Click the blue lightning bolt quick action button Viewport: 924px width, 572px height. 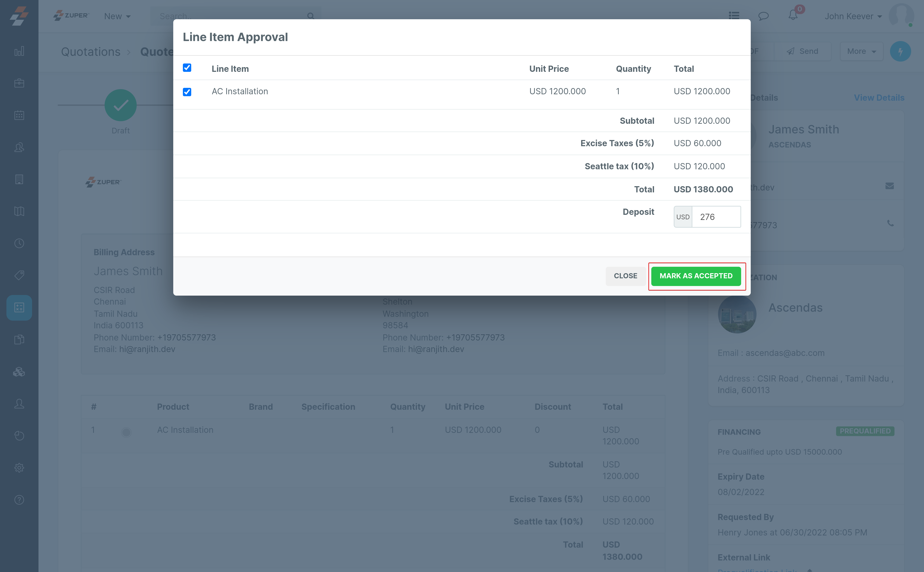coord(900,52)
